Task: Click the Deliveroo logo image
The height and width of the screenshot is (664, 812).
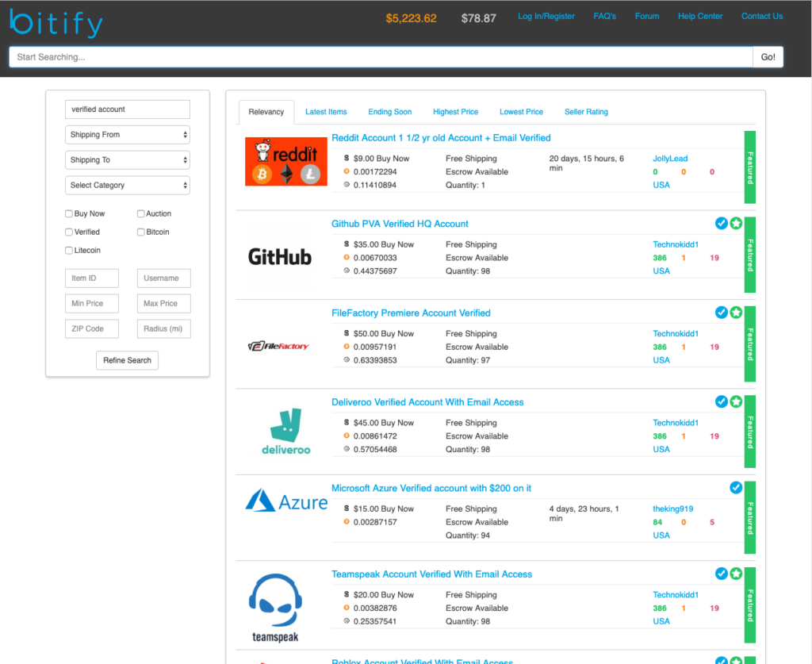Action: coord(285,432)
